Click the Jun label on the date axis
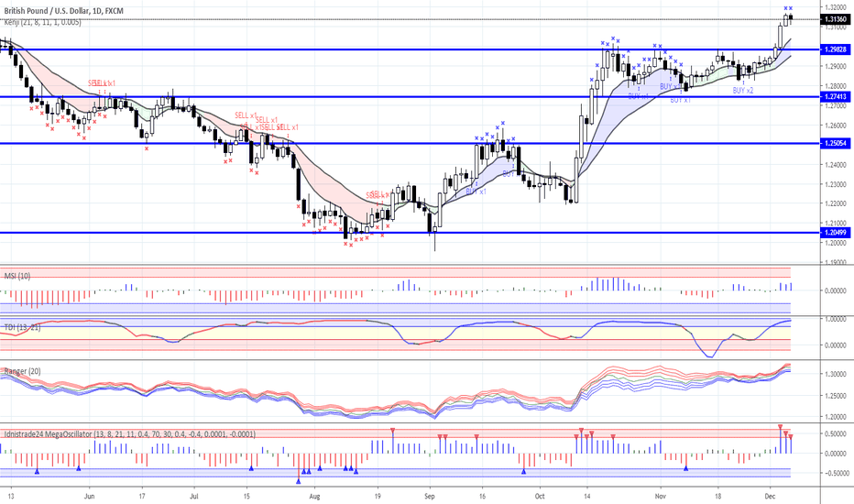This screenshot has height=504, width=854. tap(88, 495)
